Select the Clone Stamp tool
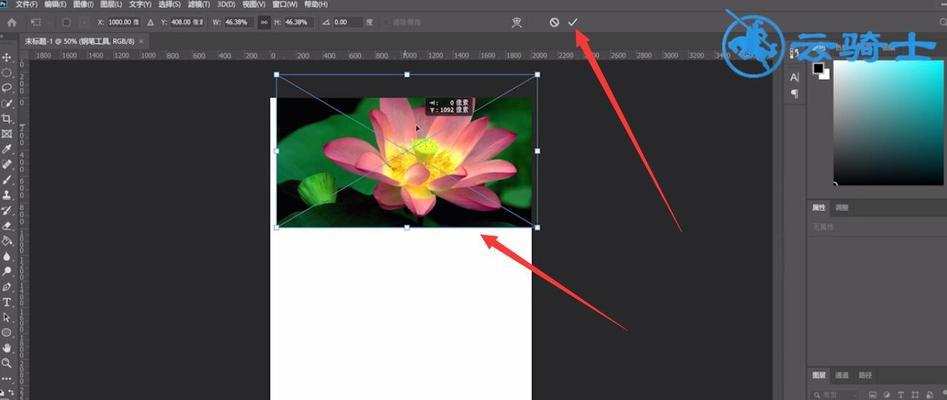 7,195
